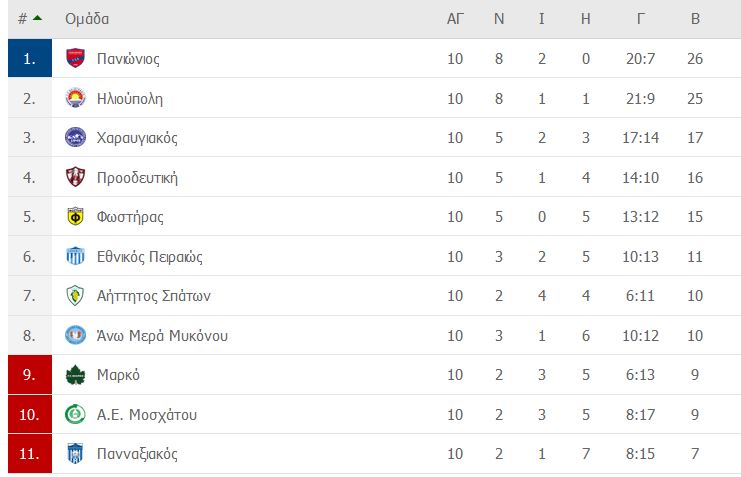Screen dimensions: 741x477
Task: Click the Χαραυγιακός club badge
Action: point(75,138)
